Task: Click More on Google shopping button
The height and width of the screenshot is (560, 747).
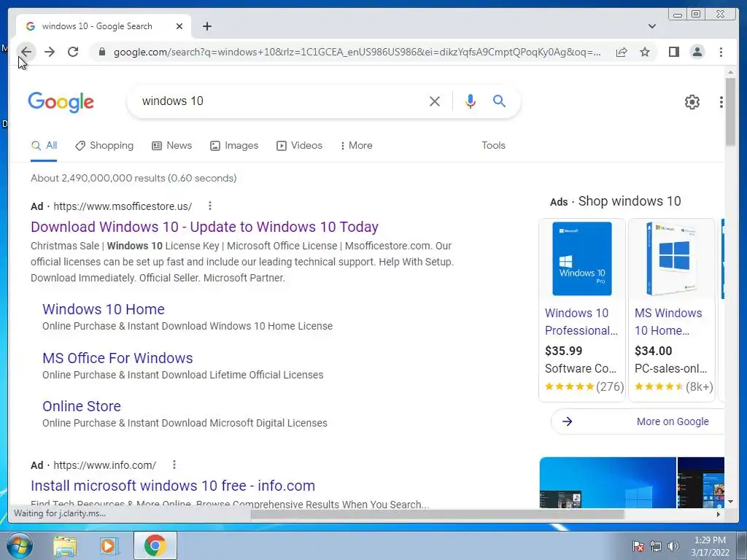Action: 638,421
